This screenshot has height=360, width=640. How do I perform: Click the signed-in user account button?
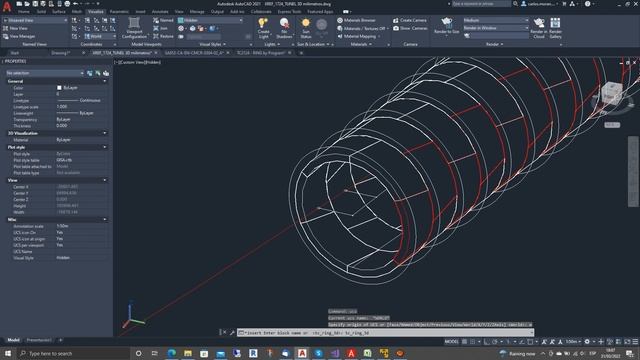(540, 4)
